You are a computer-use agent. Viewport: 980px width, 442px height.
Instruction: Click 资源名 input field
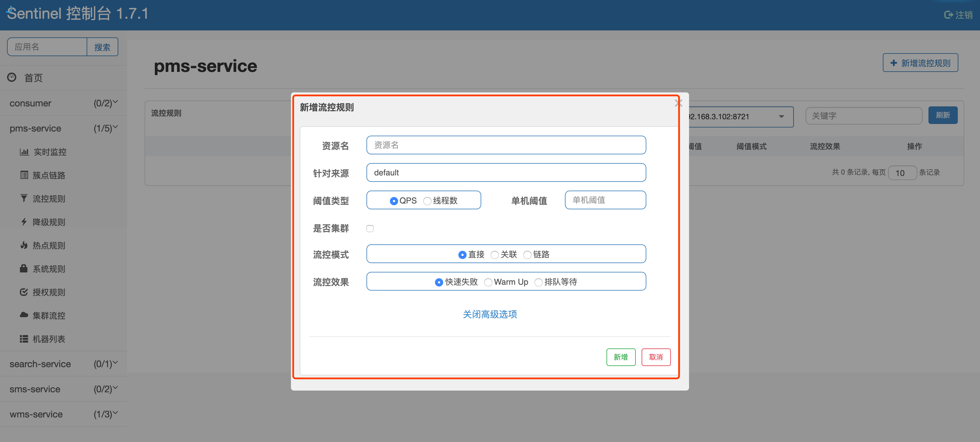pos(506,145)
